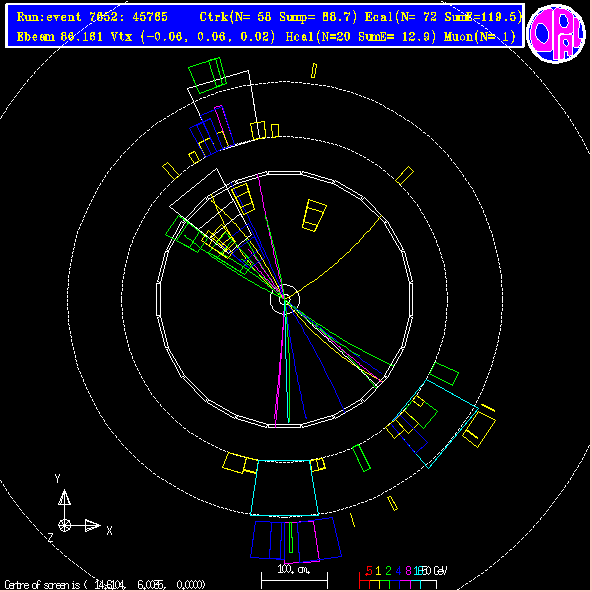Select the central beam pipe circle
Screen dimensions: 592x592
(285, 299)
